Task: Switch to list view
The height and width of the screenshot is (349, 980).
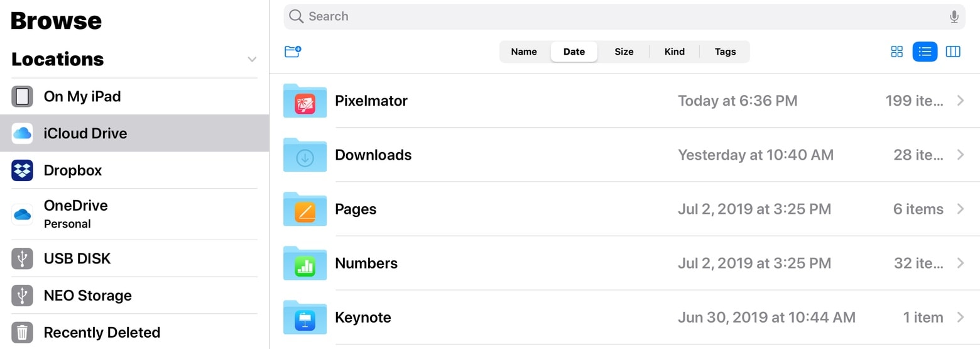Action: pos(925,52)
